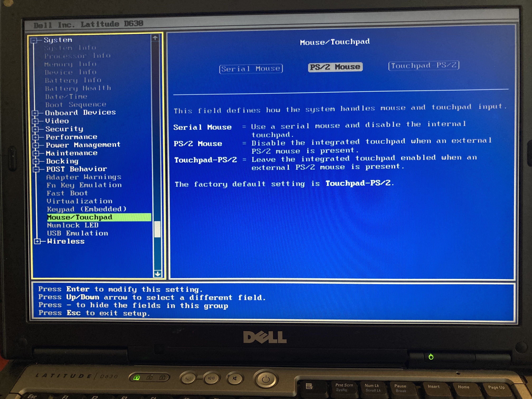532x399 pixels.
Task: Select Fn Key Emulation setting
Action: 84,185
